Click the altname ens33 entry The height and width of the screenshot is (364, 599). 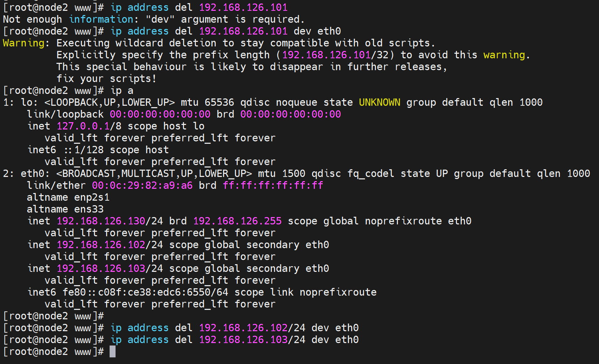(x=65, y=209)
